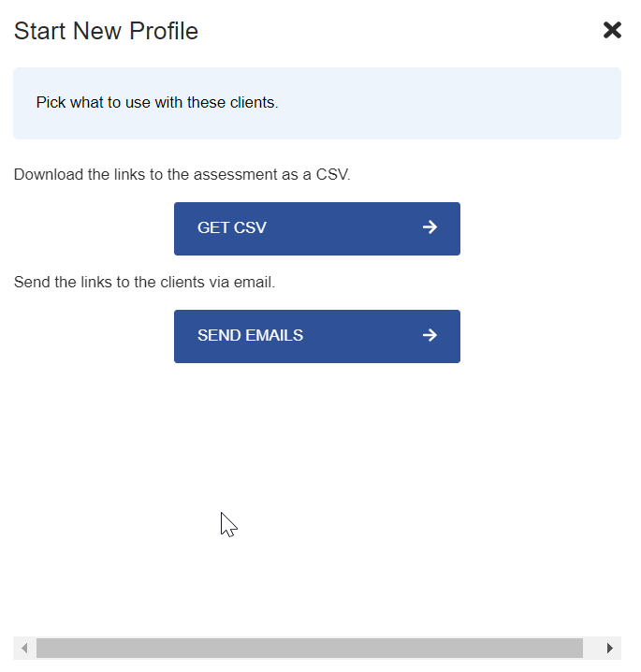Click the horizontal scrollbar thumb
641x672 pixels.
click(309, 648)
